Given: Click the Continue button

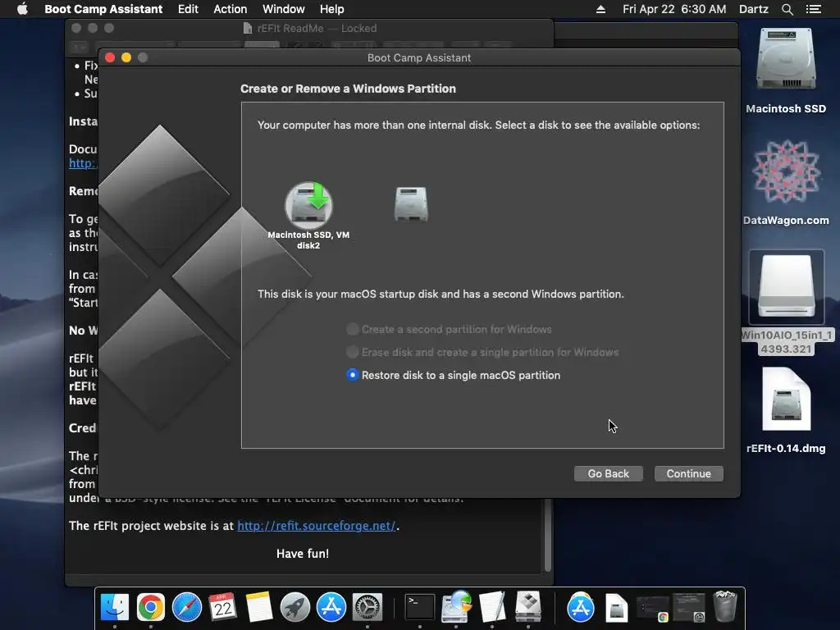Looking at the screenshot, I should point(688,473).
